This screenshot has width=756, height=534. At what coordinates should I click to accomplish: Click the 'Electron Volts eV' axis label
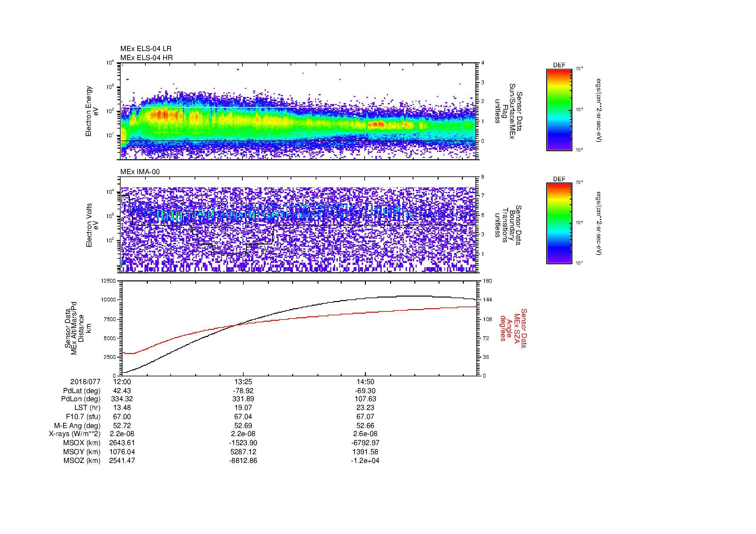pos(92,225)
